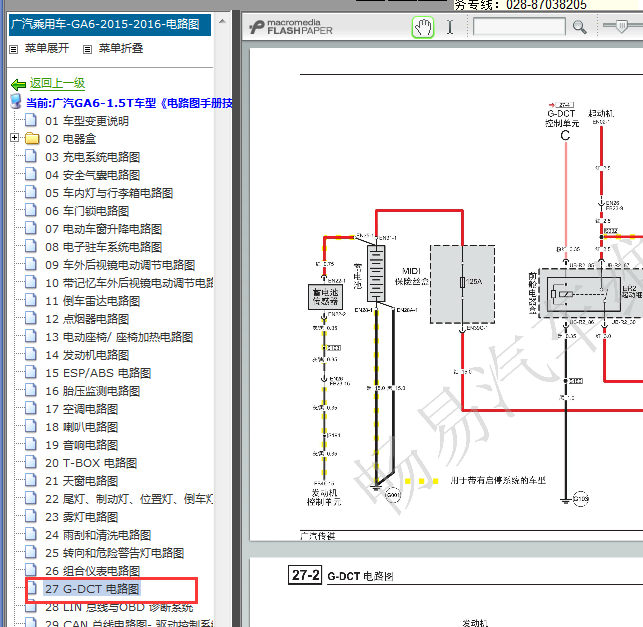Screen dimensions: 643x627
Task: Open 11 倒车雷达电路图
Action: tap(93, 301)
